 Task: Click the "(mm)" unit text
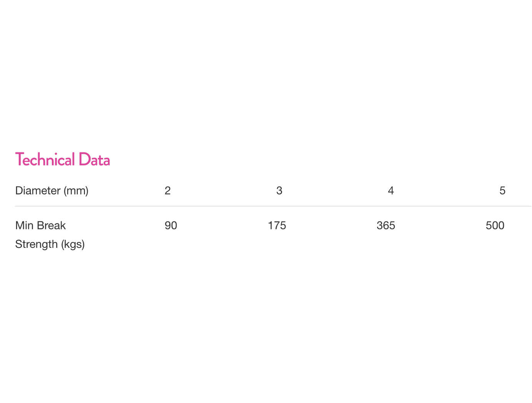coord(76,191)
